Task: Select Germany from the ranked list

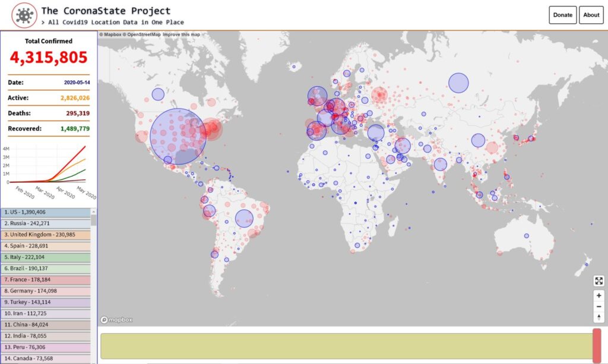Action: pyautogui.click(x=45, y=291)
